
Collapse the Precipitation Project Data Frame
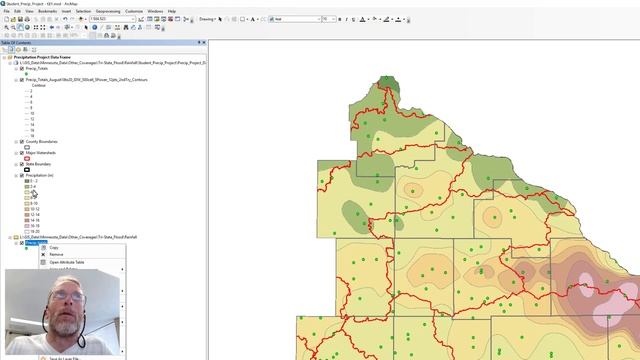(x=4, y=58)
